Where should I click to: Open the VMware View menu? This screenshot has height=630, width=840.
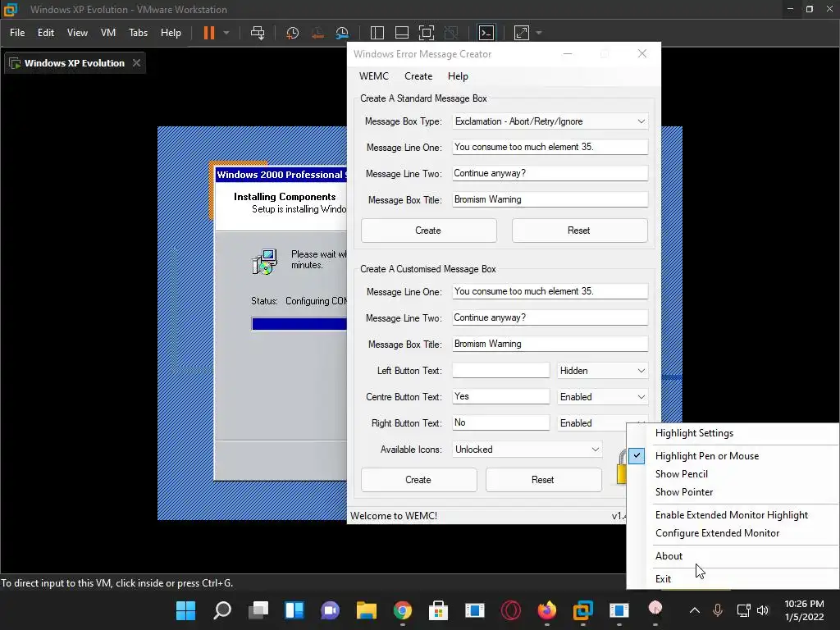coord(77,33)
